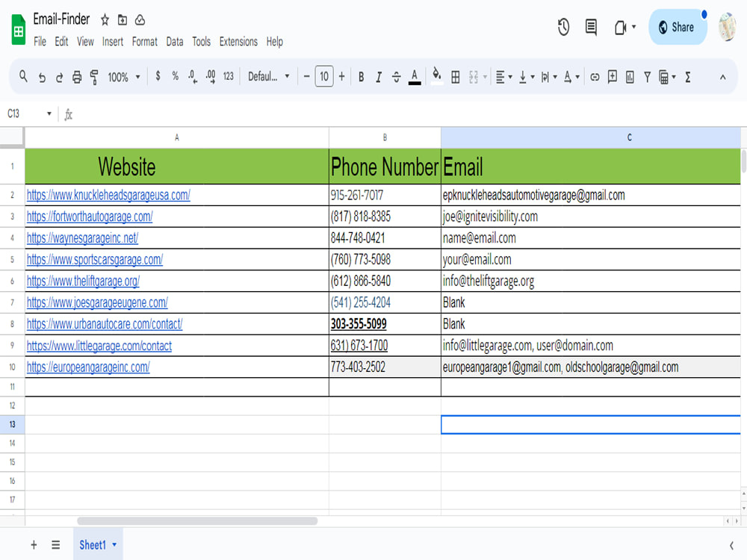The image size is (747, 560).
Task: Redo the last action
Action: pyautogui.click(x=59, y=77)
